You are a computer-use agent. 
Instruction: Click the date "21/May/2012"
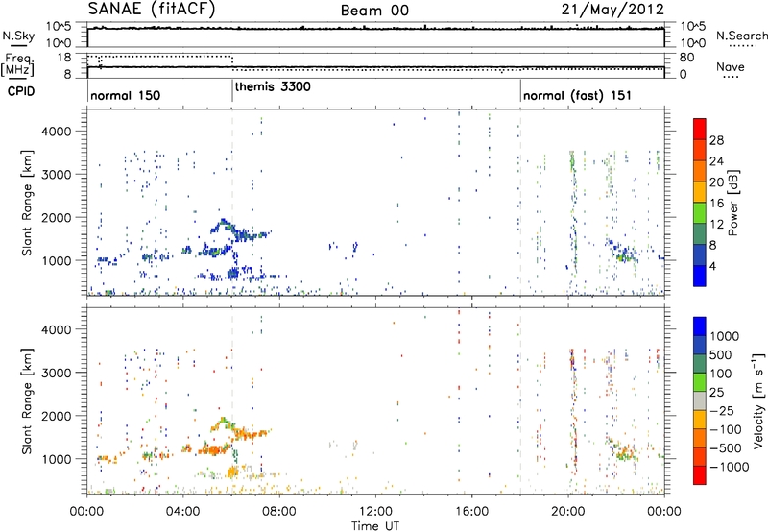pyautogui.click(x=612, y=10)
